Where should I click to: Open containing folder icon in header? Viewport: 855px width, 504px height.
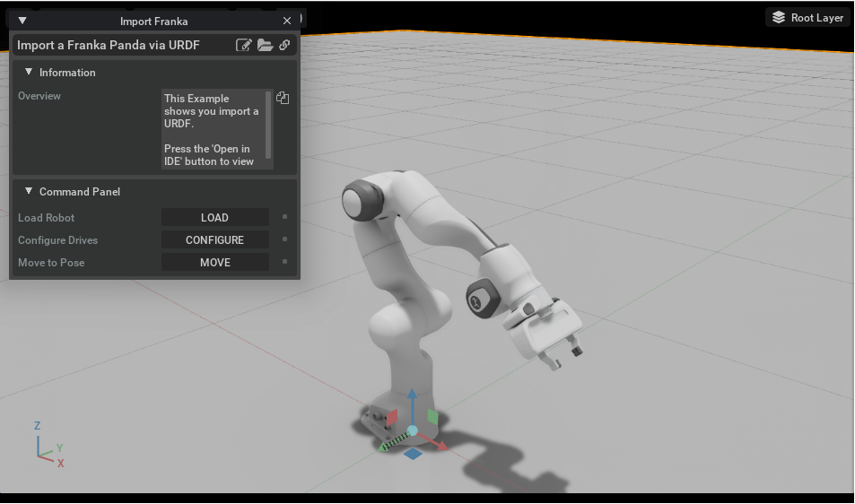point(265,45)
